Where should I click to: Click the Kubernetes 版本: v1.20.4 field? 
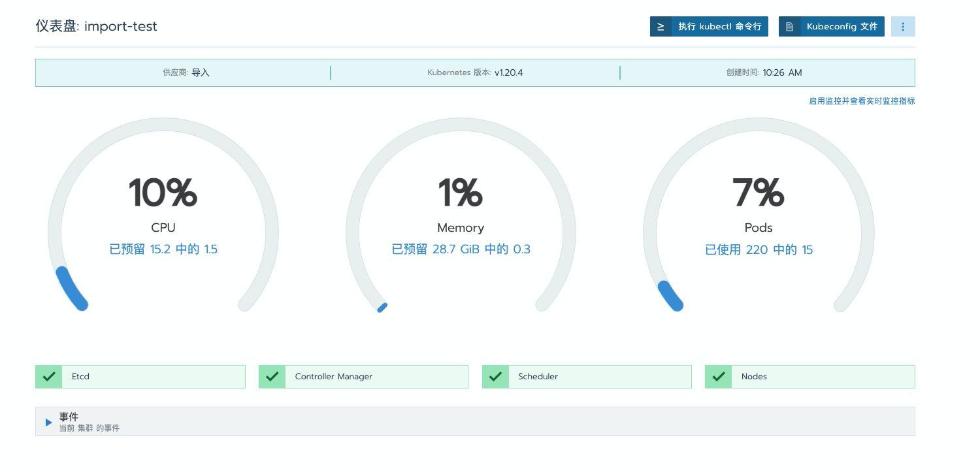475,72
